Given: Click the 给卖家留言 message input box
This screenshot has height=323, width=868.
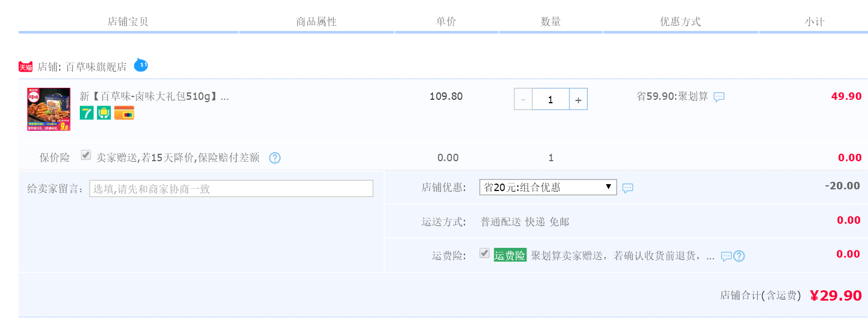Looking at the screenshot, I should point(231,188).
